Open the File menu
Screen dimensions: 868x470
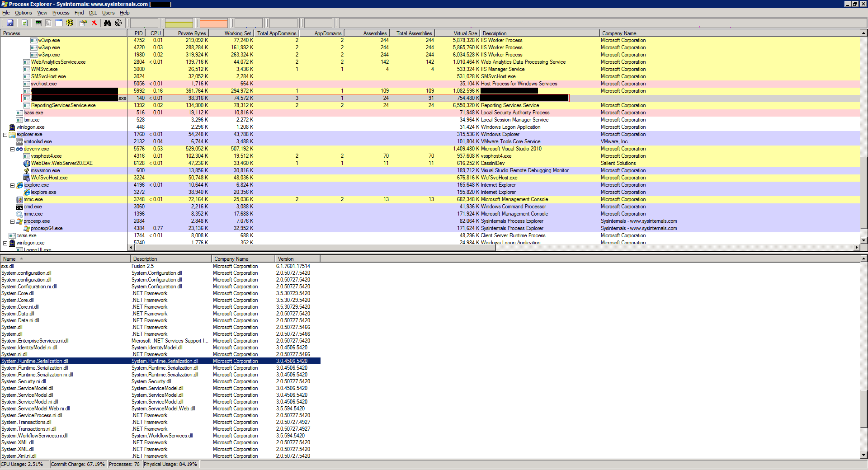pyautogui.click(x=6, y=13)
